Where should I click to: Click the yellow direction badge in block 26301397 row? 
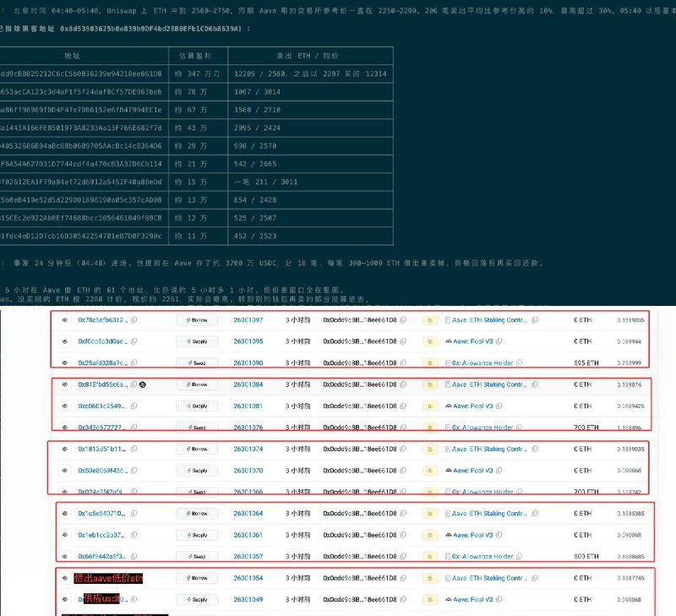pos(430,320)
